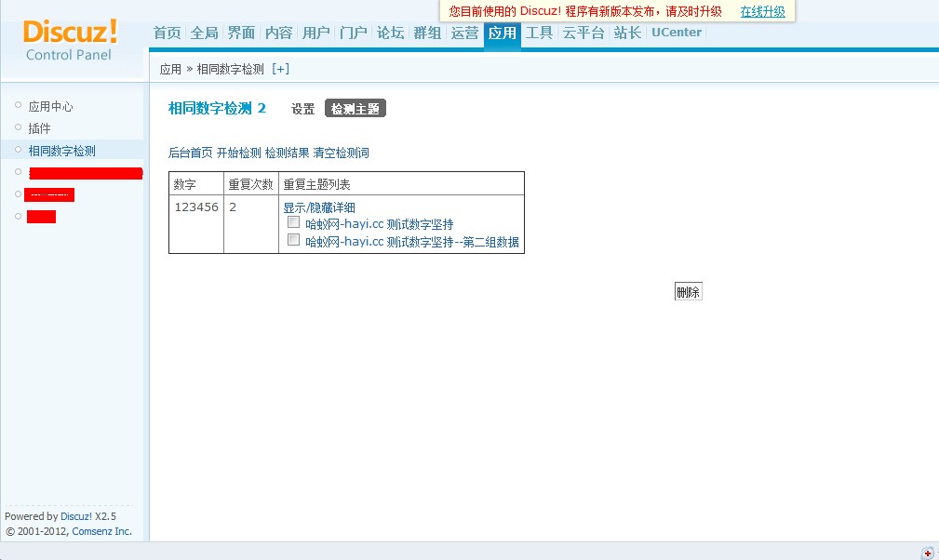Open the 在线升级 link in the notice bar
This screenshot has width=939, height=560.
click(x=762, y=11)
